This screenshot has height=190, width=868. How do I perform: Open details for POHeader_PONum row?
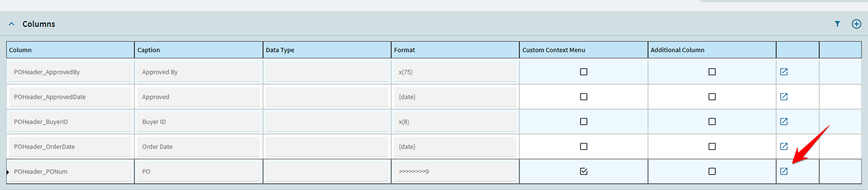click(x=784, y=171)
